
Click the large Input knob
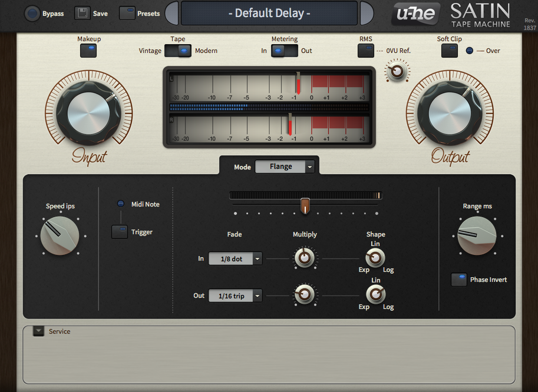(x=88, y=113)
